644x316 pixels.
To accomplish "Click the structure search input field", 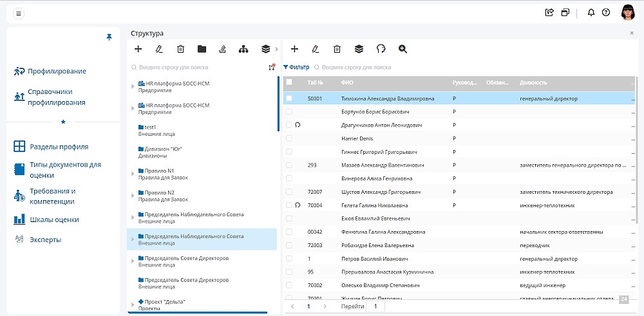I will (193, 67).
